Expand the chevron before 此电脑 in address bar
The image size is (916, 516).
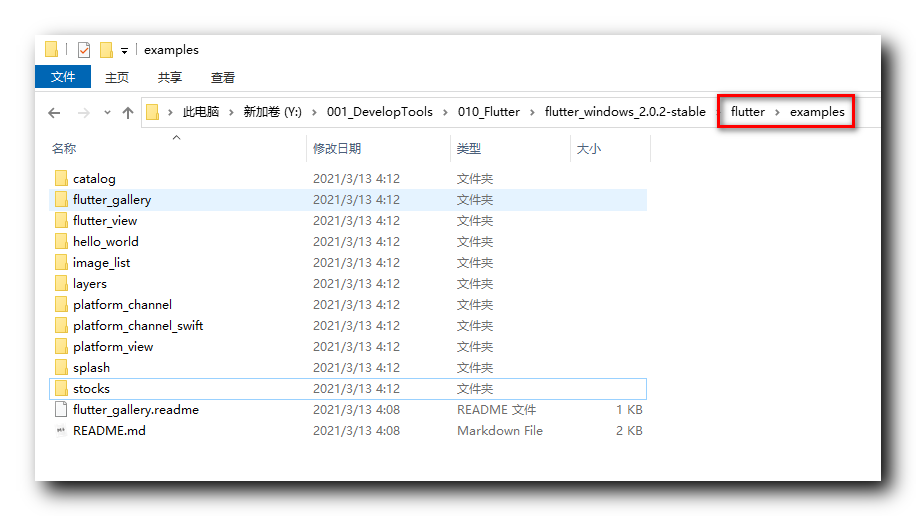[x=170, y=112]
